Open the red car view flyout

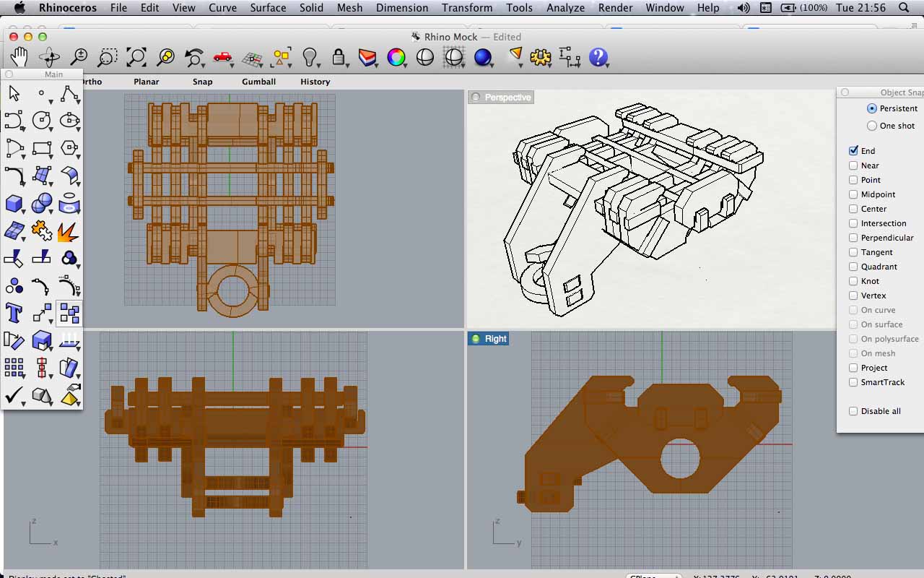223,57
